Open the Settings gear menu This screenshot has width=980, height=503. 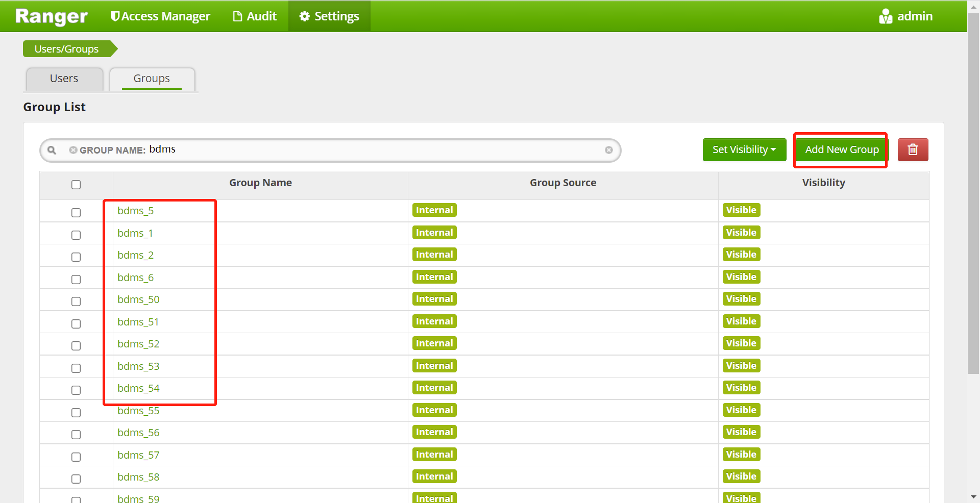(329, 16)
